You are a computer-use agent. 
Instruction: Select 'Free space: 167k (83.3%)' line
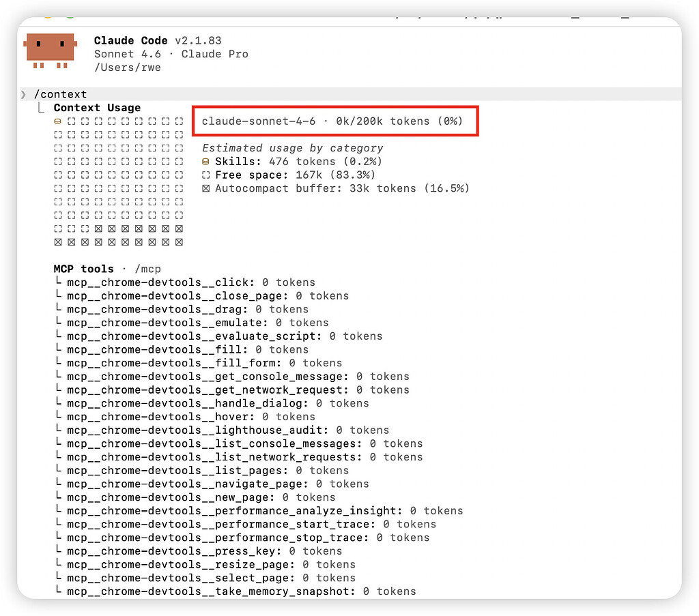[x=289, y=175]
